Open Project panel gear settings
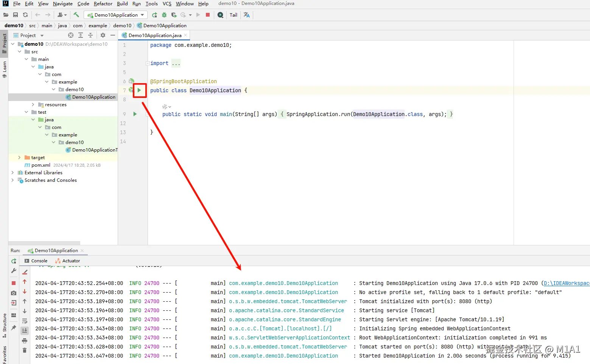This screenshot has height=364, width=590. click(x=103, y=35)
